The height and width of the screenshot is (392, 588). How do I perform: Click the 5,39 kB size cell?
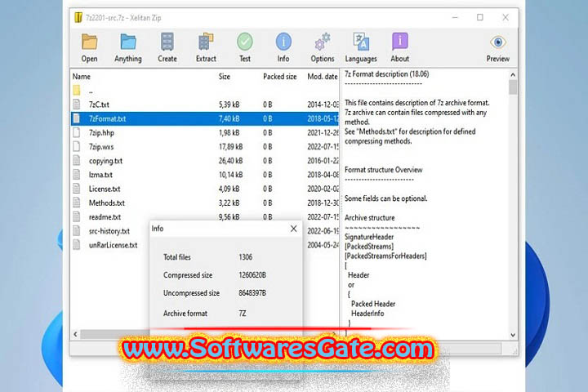click(229, 105)
